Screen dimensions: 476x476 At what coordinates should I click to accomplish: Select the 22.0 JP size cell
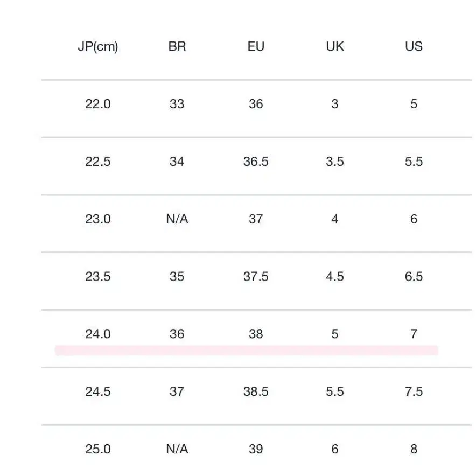[98, 104]
